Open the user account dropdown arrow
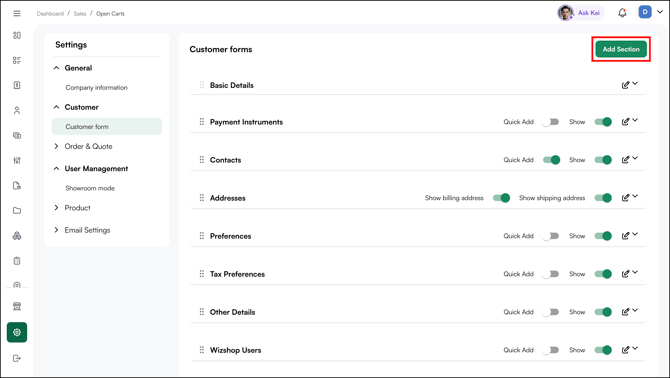670x378 pixels. pyautogui.click(x=660, y=12)
